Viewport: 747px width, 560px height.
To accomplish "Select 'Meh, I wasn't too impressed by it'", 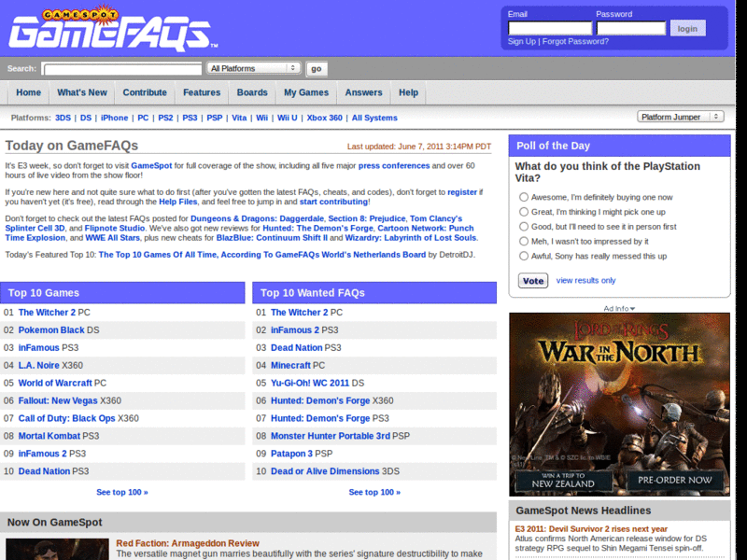I will (524, 242).
